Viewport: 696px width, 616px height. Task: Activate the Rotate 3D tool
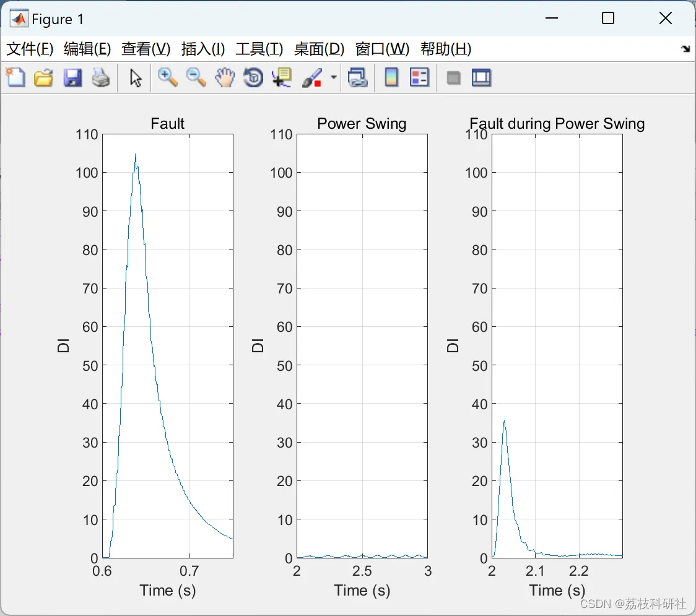point(253,77)
